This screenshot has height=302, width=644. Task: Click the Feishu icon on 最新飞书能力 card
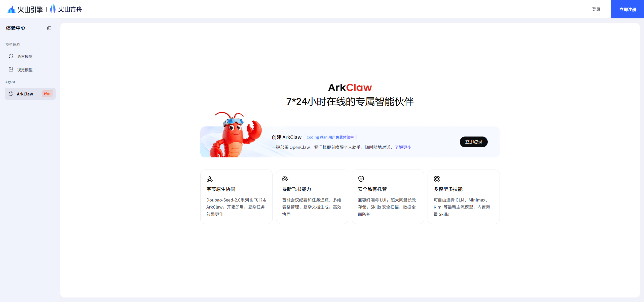[286, 179]
